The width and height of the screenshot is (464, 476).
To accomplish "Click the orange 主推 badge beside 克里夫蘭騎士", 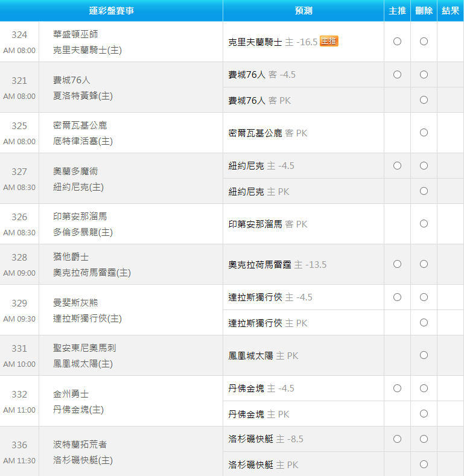I will [329, 41].
